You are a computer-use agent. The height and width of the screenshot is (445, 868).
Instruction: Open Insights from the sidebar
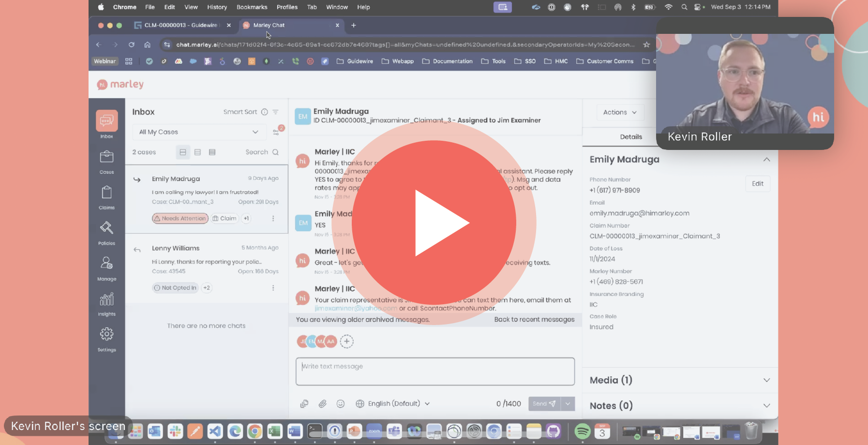point(106,304)
